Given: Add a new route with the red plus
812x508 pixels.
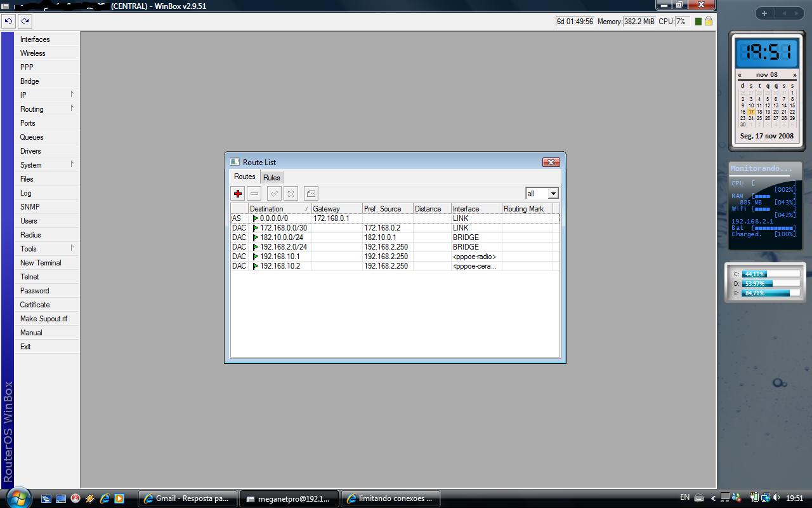Looking at the screenshot, I should tap(238, 194).
